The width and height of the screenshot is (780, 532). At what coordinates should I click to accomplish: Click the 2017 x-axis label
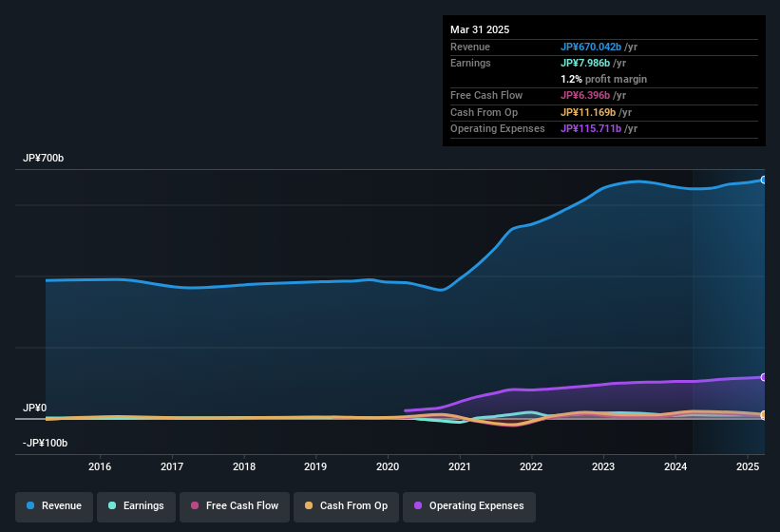(172, 466)
